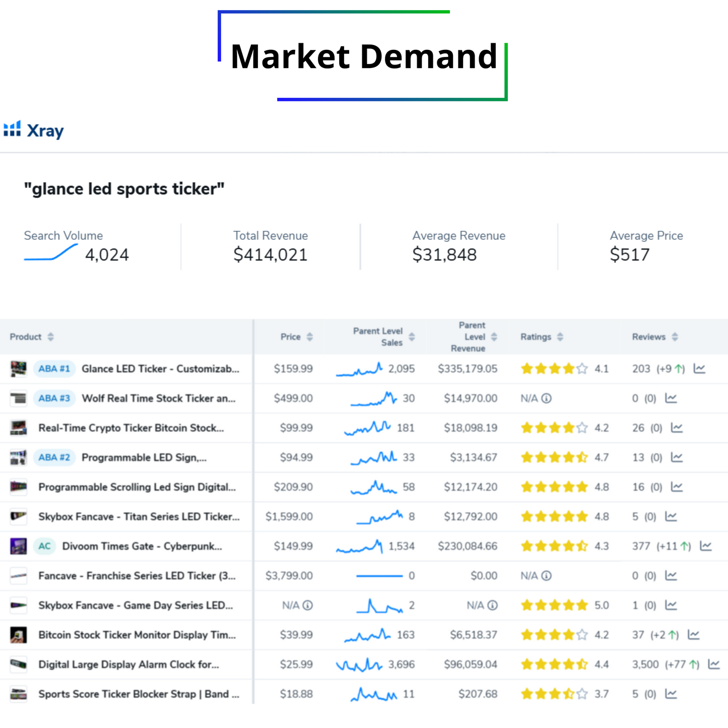
Task: Click the ABA #3 badge on Wolf Stock Ticker
Action: (54, 399)
